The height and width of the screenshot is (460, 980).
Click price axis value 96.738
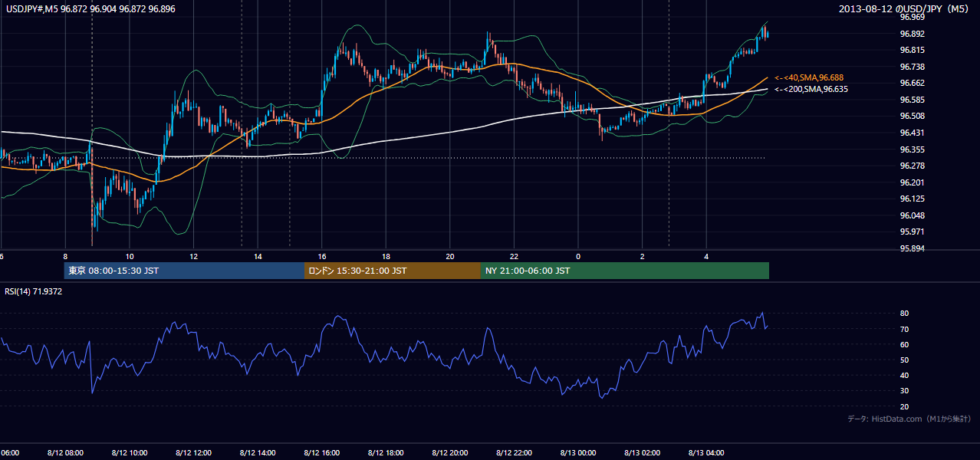pos(913,67)
